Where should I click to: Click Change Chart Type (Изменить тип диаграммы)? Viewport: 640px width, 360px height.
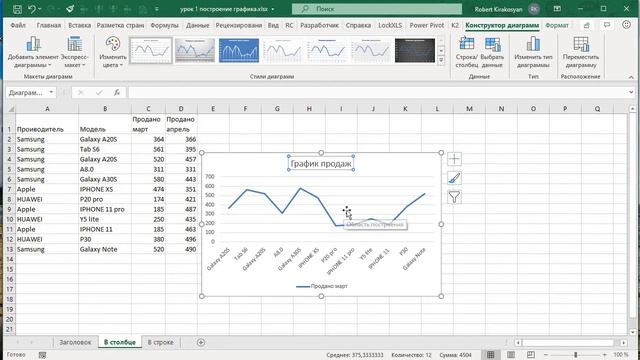point(533,52)
